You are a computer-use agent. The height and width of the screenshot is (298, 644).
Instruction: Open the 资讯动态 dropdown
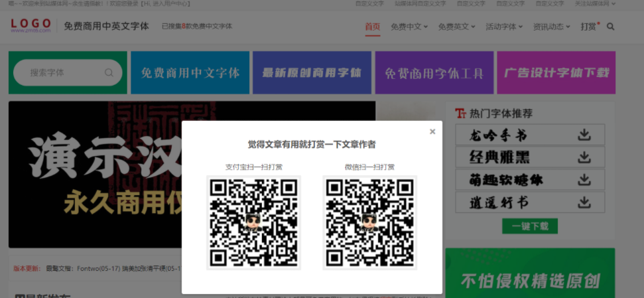(x=552, y=27)
